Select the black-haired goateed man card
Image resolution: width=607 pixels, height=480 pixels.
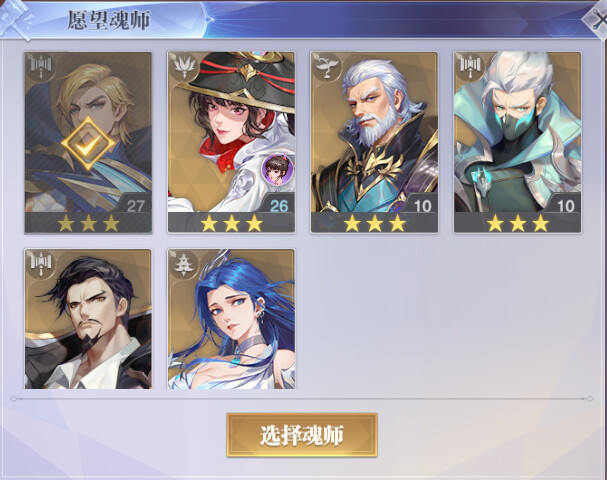[x=88, y=319]
